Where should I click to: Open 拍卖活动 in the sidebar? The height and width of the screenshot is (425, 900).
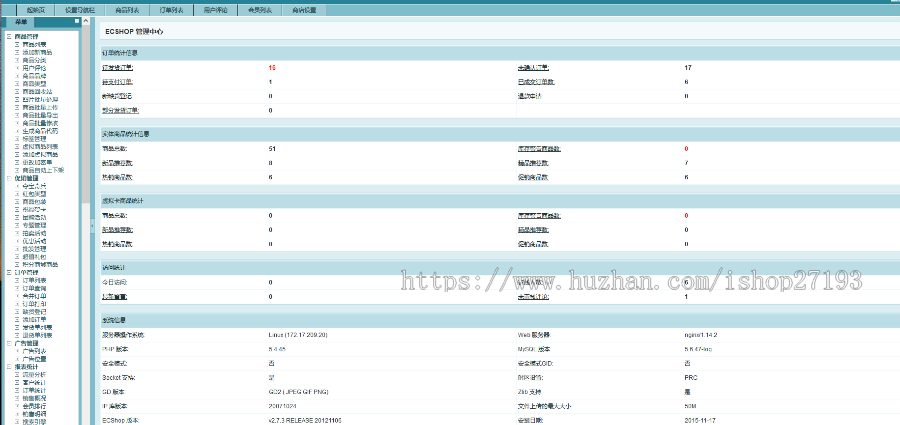point(34,233)
